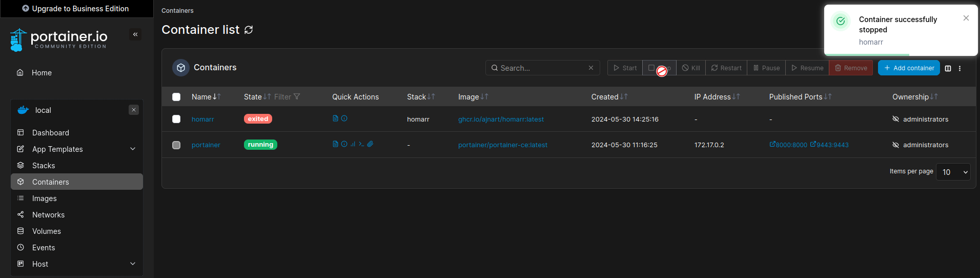Open Images in sidebar
This screenshot has height=278, width=980.
pyautogui.click(x=77, y=198)
